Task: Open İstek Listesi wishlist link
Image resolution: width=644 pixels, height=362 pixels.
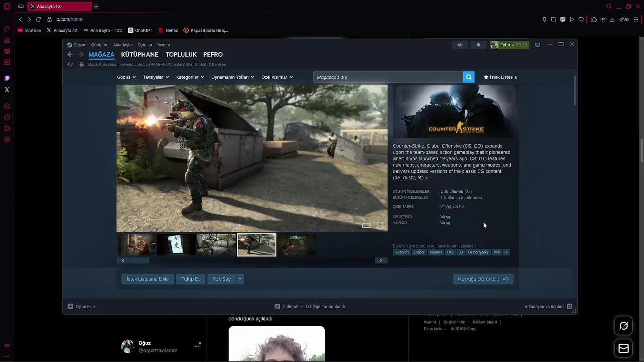Action: [x=500, y=77]
